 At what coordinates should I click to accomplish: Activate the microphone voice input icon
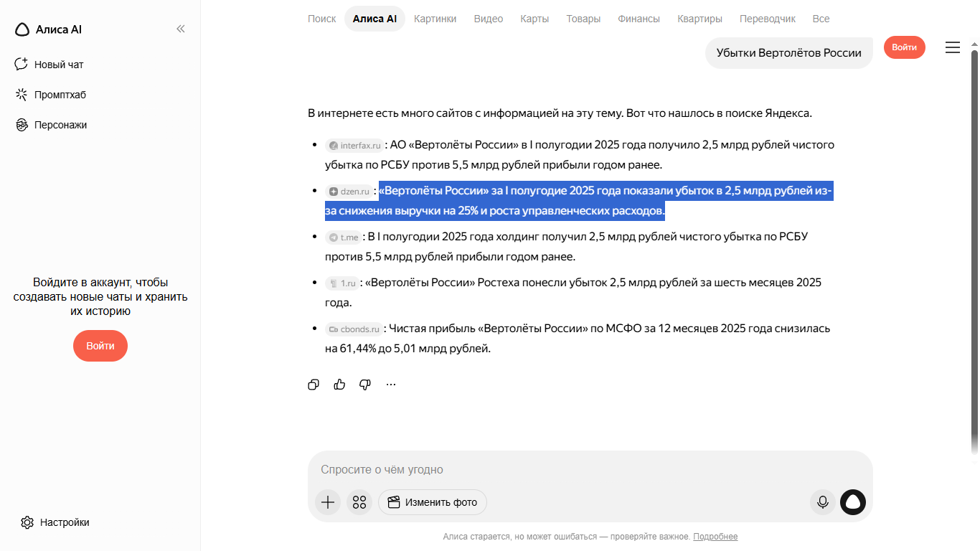point(823,502)
